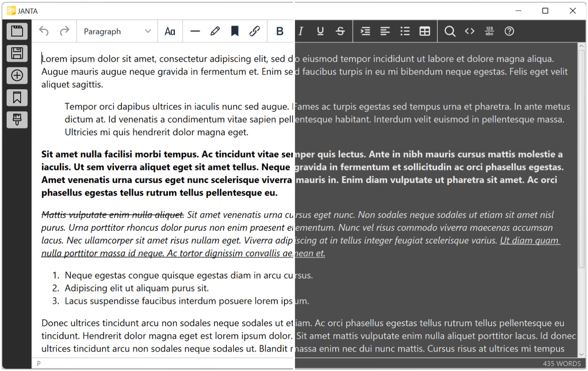Click the open file icon in sidebar

17,31
